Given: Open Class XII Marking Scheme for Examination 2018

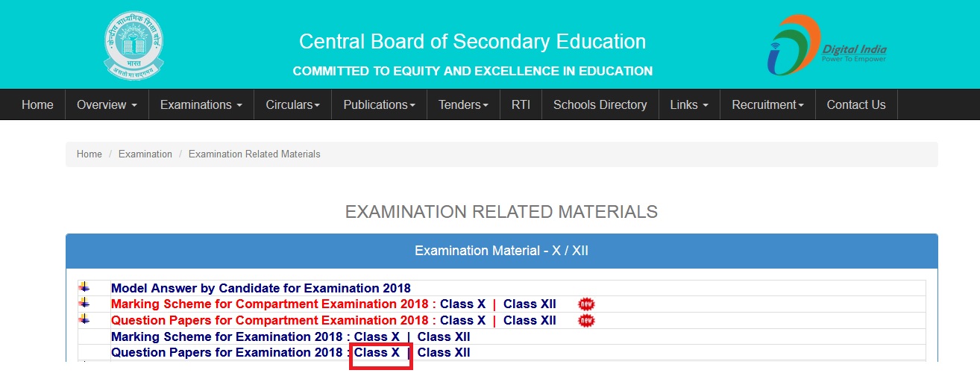Looking at the screenshot, I should click(444, 336).
